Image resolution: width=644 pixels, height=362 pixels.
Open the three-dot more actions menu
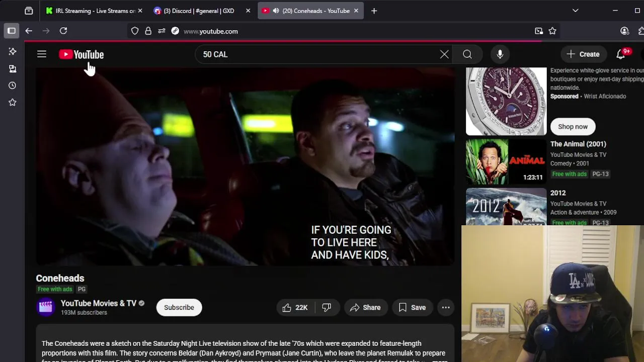point(446,308)
